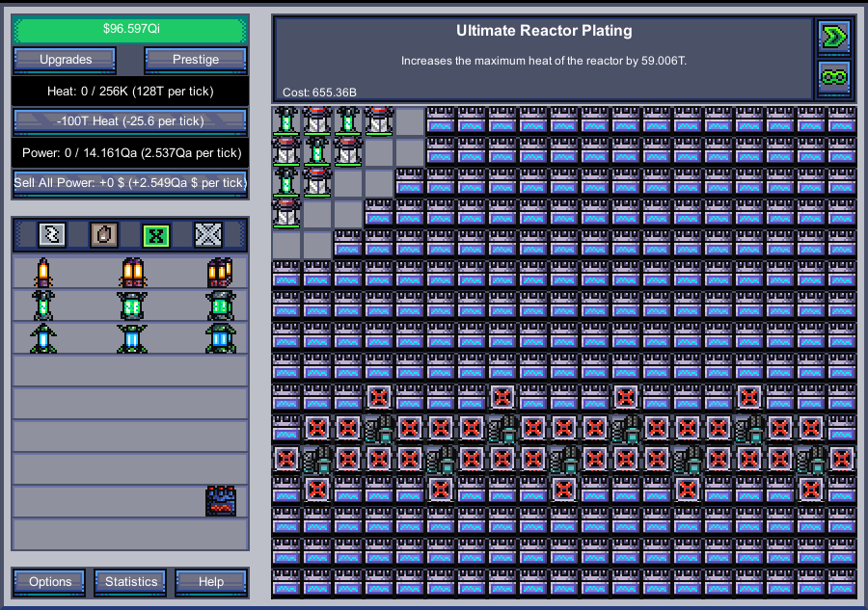Switch to the green X parts tab
This screenshot has height=610, width=868.
coord(156,234)
